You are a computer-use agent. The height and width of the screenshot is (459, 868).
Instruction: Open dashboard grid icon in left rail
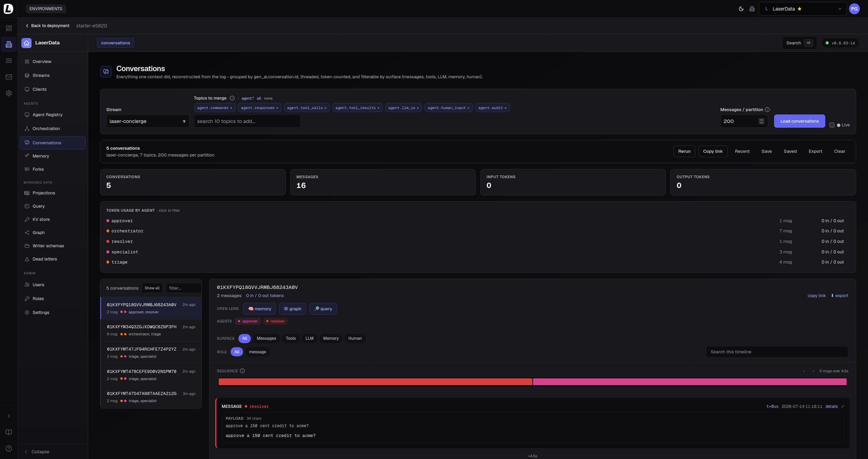(9, 28)
